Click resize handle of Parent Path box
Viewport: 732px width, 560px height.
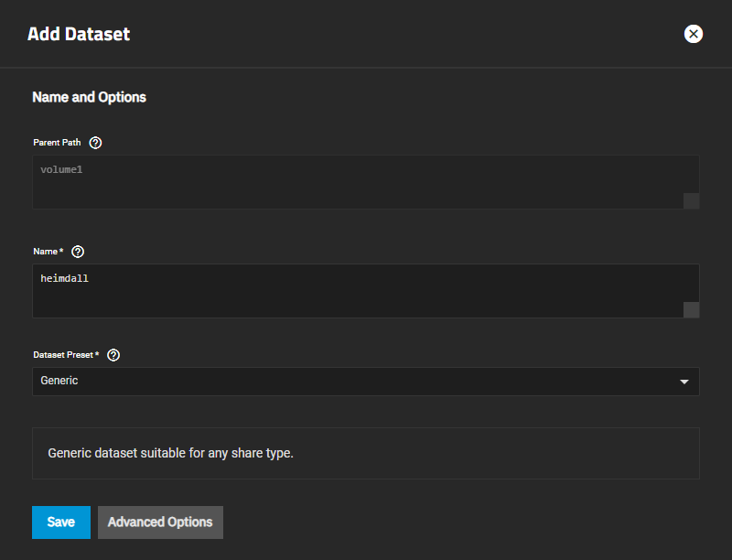[692, 201]
